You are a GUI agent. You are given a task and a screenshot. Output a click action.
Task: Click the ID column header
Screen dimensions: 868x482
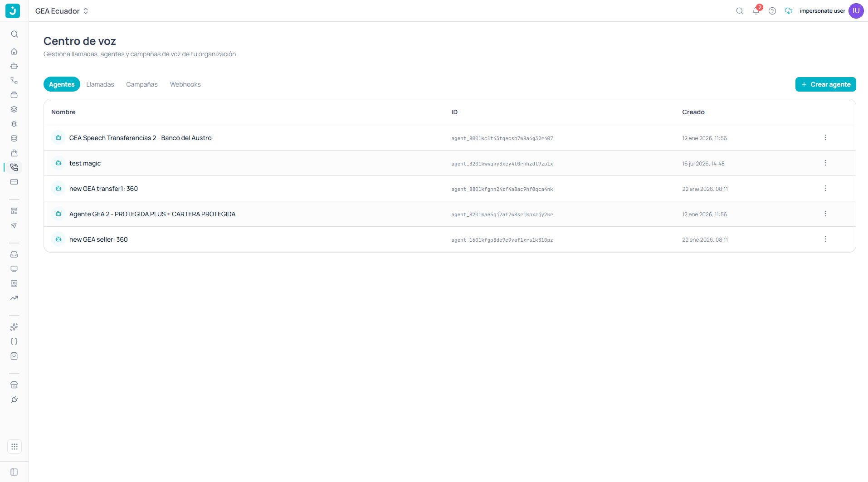(454, 112)
